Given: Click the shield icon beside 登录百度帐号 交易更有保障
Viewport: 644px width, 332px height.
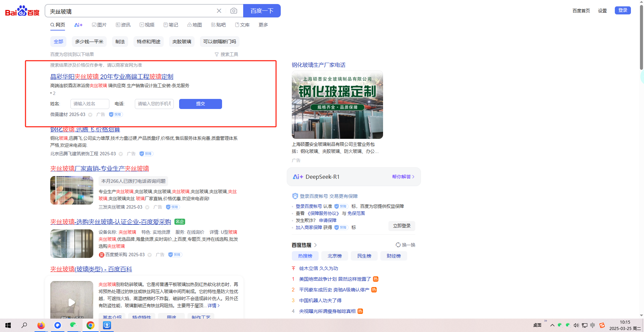Looking at the screenshot, I should 295,196.
